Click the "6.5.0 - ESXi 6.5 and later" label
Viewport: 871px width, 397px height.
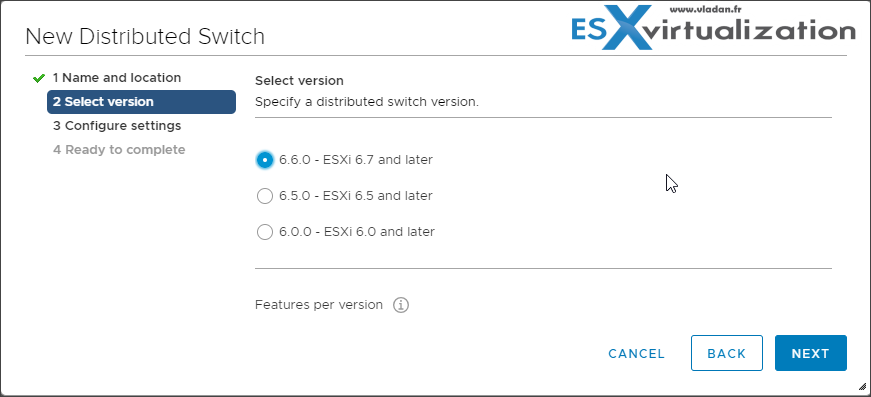tap(356, 196)
